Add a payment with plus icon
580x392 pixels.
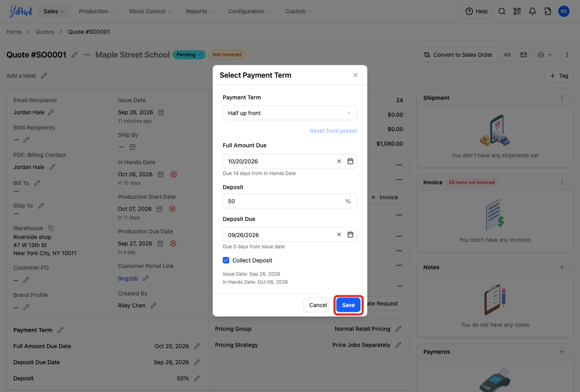pyautogui.click(x=562, y=352)
